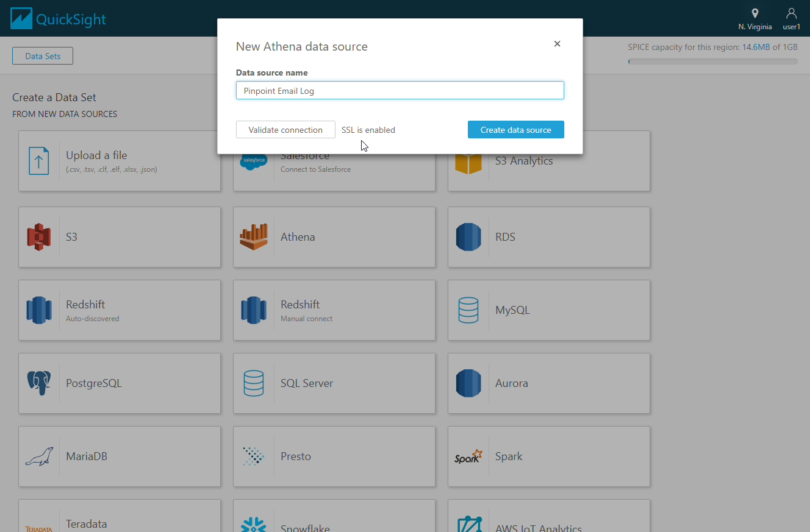Click the MariaDB card label
Viewport: 810px width, 532px height.
tap(87, 456)
